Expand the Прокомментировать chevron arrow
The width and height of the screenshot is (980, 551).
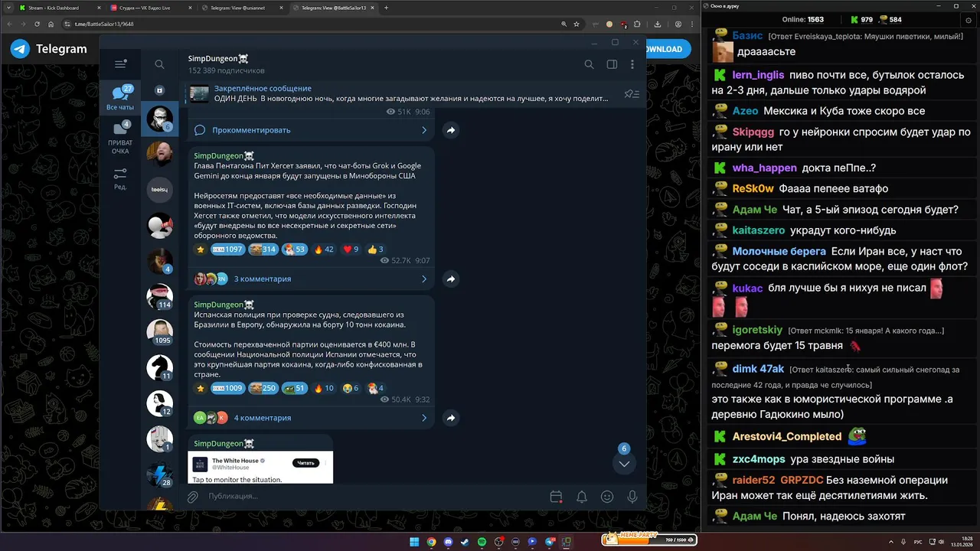point(424,130)
